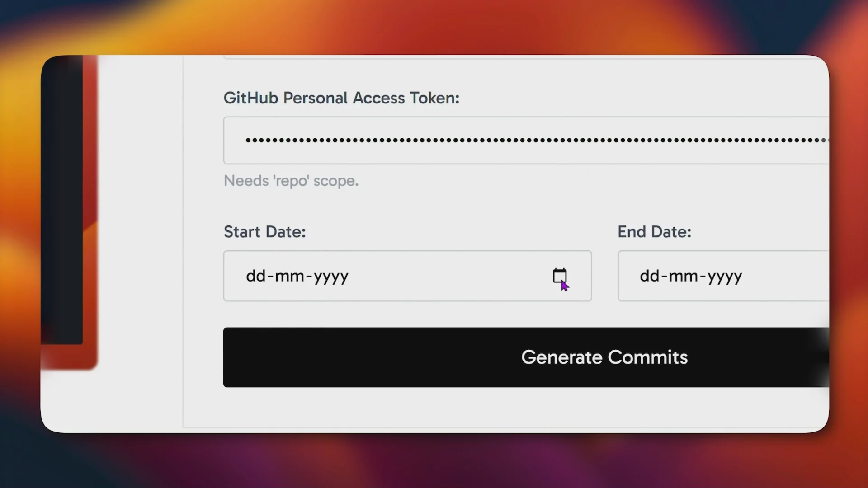868x488 pixels.
Task: Select the 'mm' segment in Start Date
Action: coord(289,276)
